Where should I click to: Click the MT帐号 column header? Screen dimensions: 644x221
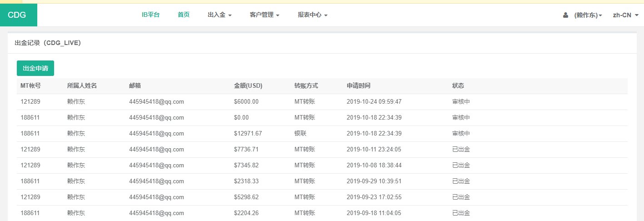(x=30, y=85)
